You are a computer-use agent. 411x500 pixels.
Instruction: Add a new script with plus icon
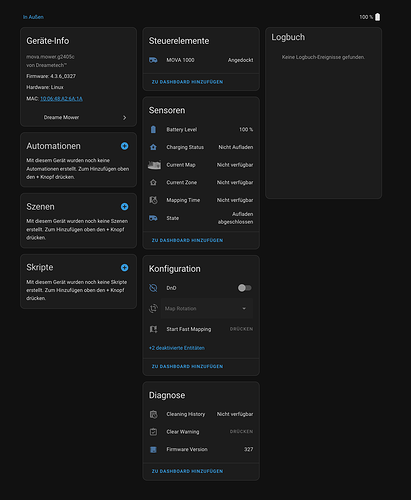pyautogui.click(x=124, y=268)
